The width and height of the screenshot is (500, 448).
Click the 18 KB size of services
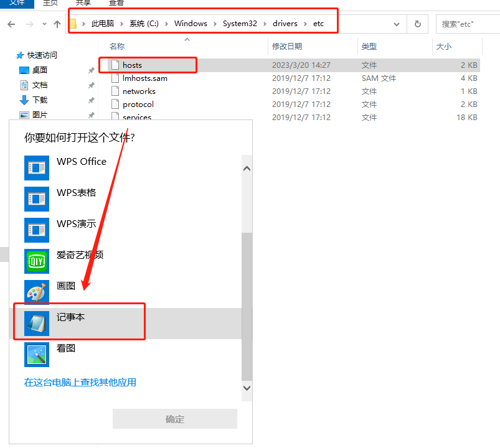pyautogui.click(x=467, y=117)
